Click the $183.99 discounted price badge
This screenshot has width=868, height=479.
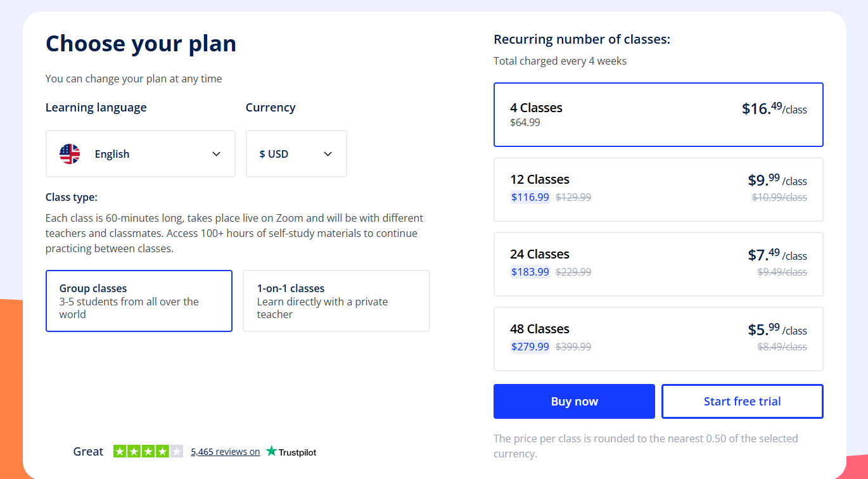(x=530, y=272)
